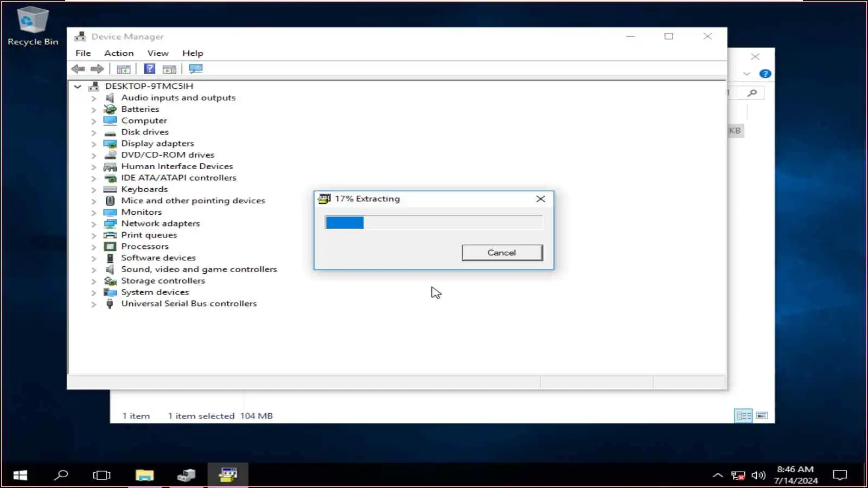Select the Mice and other pointing devices icon
Screen dimensions: 868x488
[110, 201]
